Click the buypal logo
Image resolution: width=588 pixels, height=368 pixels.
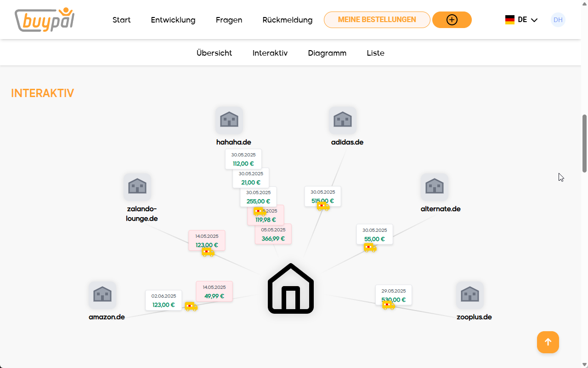[x=45, y=20]
